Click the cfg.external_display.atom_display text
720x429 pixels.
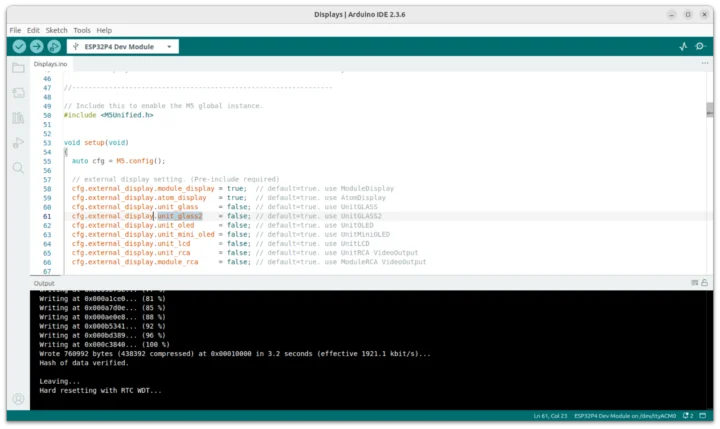[139, 198]
